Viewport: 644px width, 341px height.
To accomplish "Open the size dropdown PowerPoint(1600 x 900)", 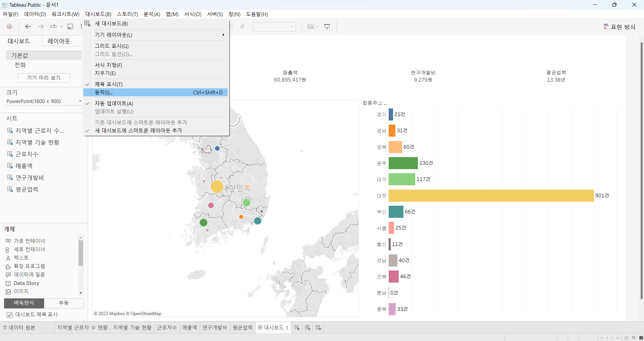I will point(44,101).
